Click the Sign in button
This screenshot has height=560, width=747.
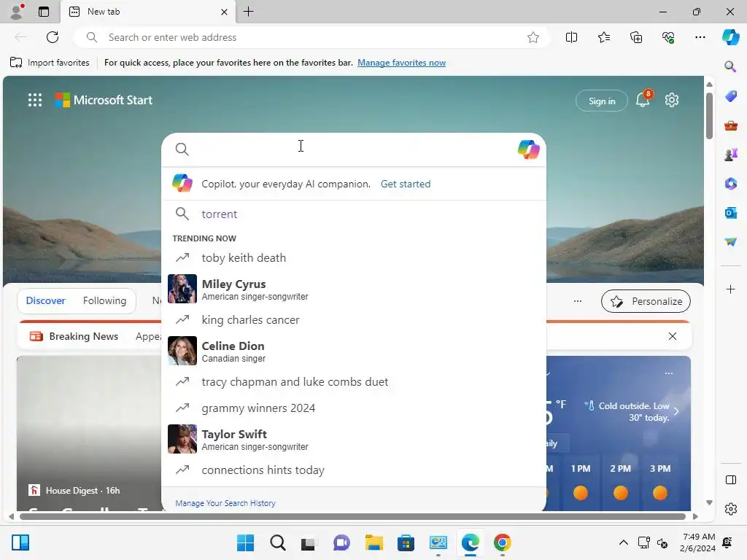(602, 101)
